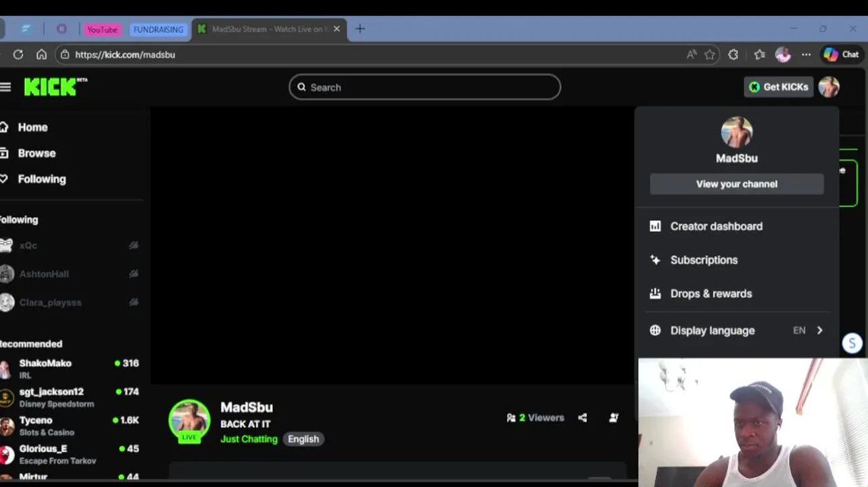The width and height of the screenshot is (868, 487).
Task: Click the Get KICKs button
Action: [778, 87]
